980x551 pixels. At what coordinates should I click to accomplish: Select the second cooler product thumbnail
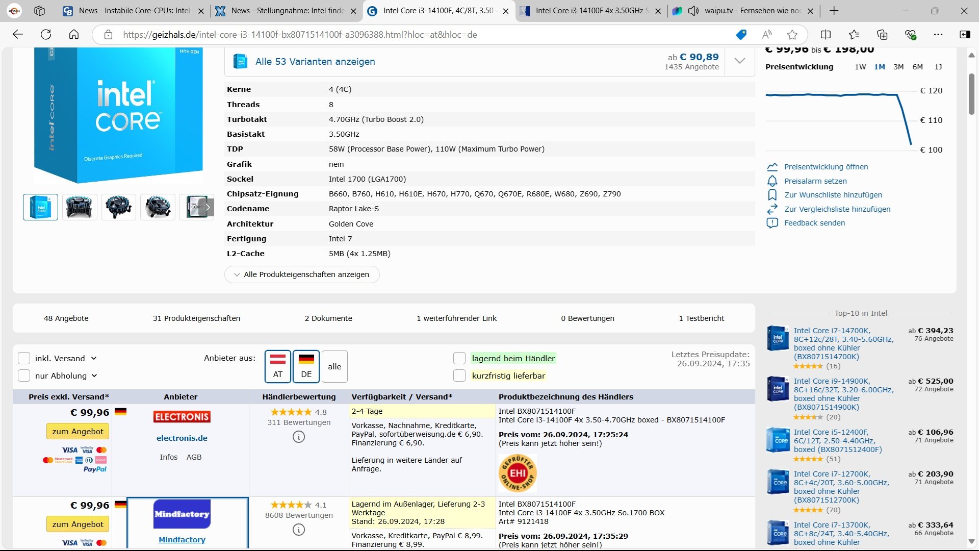pos(118,207)
